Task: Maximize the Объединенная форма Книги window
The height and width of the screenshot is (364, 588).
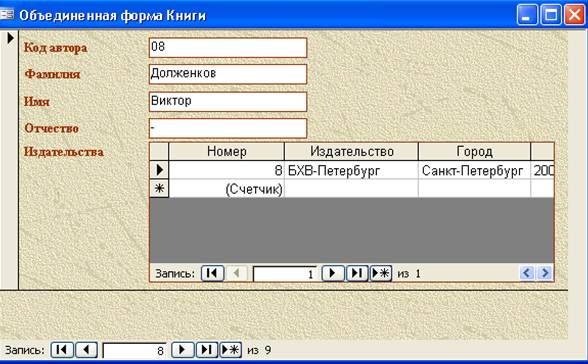Action: point(551,15)
